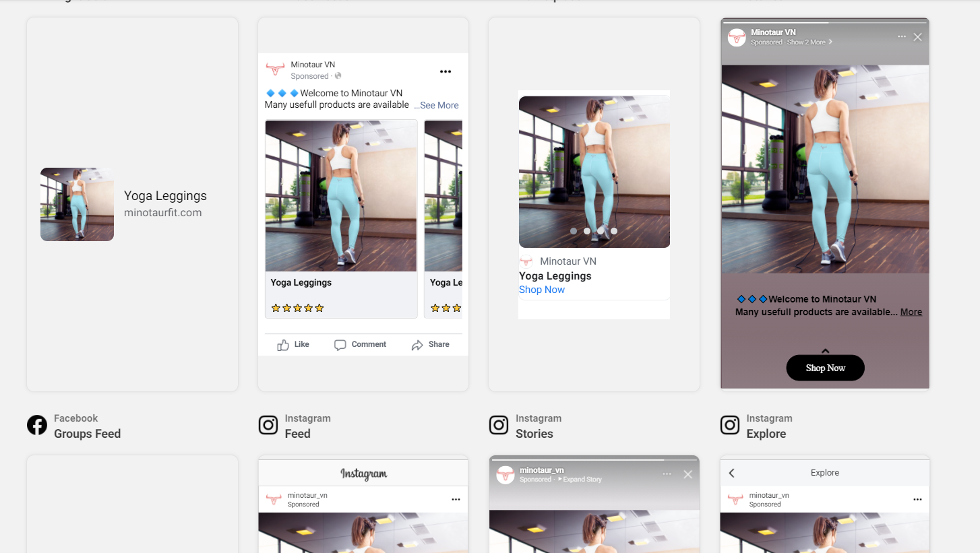Screen dimensions: 980x553
Task: Open three-dot menu on Instagram Feed preview
Action: coord(456,499)
